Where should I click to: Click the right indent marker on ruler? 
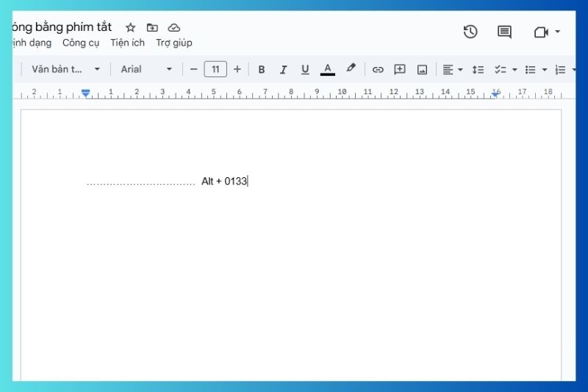tap(495, 94)
